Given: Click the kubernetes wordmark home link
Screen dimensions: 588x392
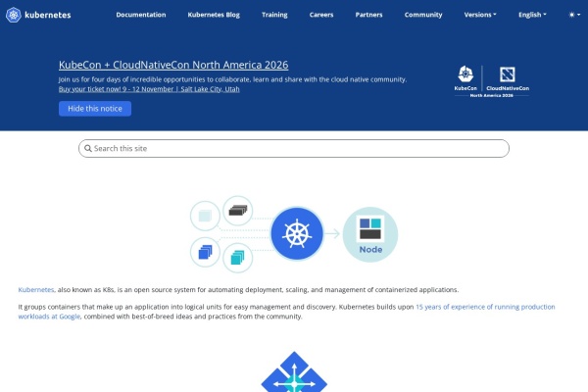Looking at the screenshot, I should tap(48, 15).
